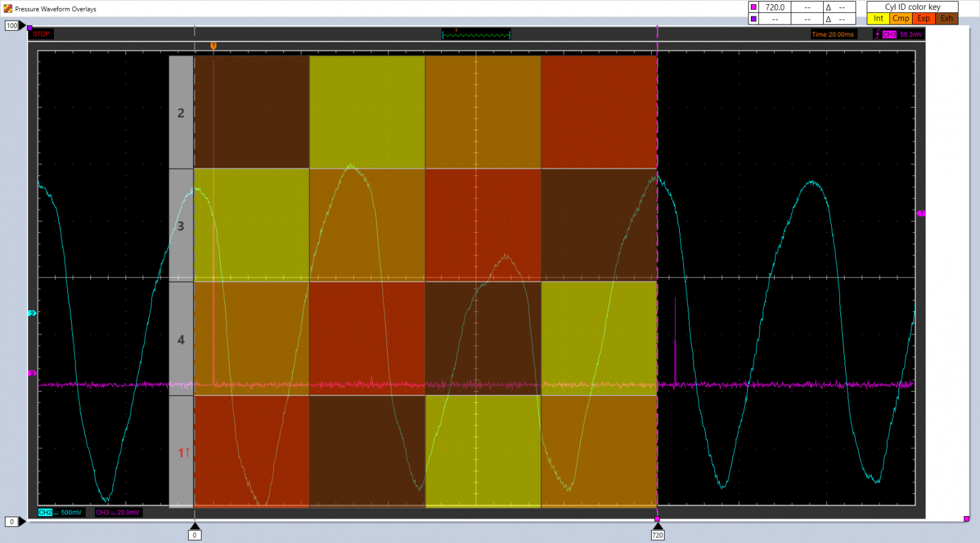Image resolution: width=980 pixels, height=543 pixels.
Task: Click the magenta channel 3 ground marker
Action: coord(32,373)
